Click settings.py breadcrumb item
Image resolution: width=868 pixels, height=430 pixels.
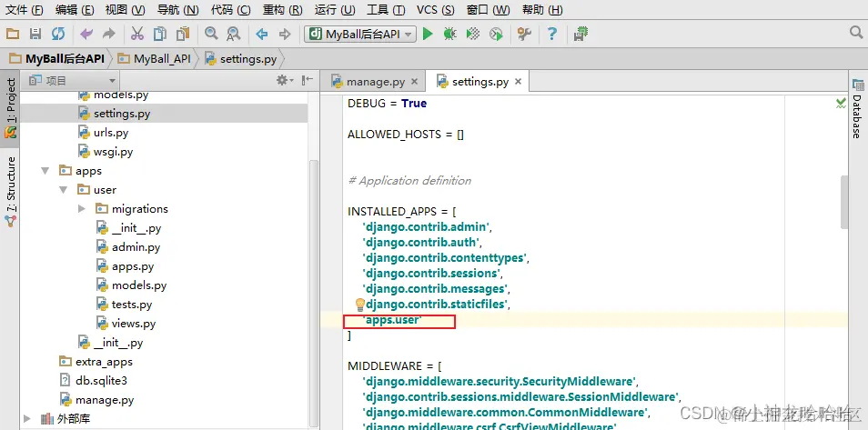(241, 59)
